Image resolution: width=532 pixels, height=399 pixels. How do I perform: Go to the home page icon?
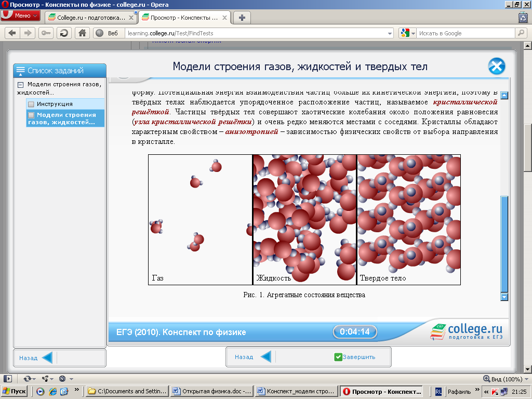point(82,33)
